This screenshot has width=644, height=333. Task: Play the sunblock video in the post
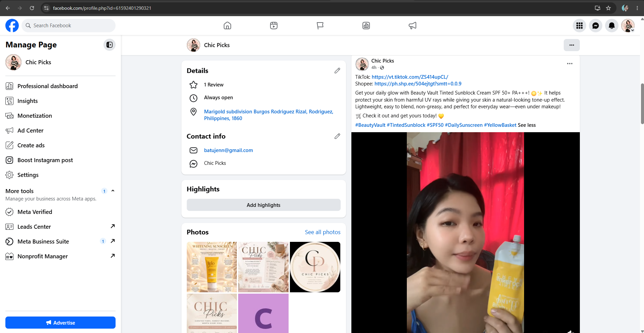(x=465, y=232)
